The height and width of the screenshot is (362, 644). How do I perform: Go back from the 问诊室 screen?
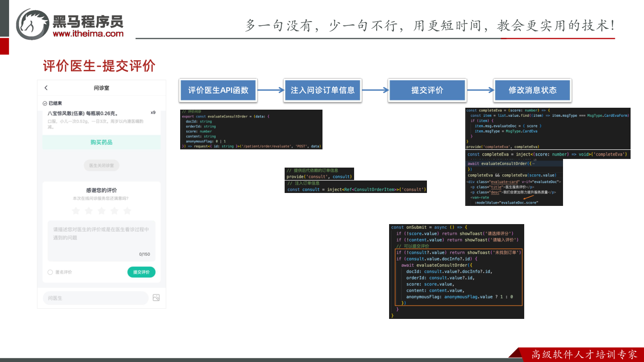pos(46,88)
